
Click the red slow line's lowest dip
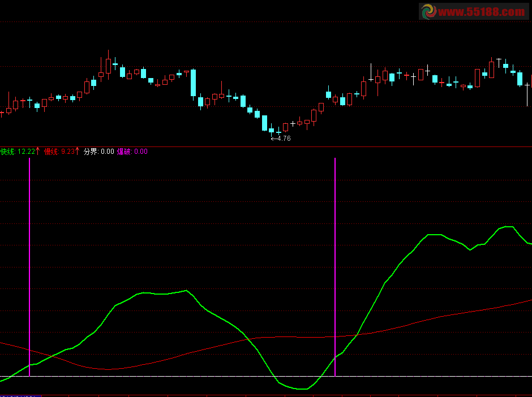110,369
